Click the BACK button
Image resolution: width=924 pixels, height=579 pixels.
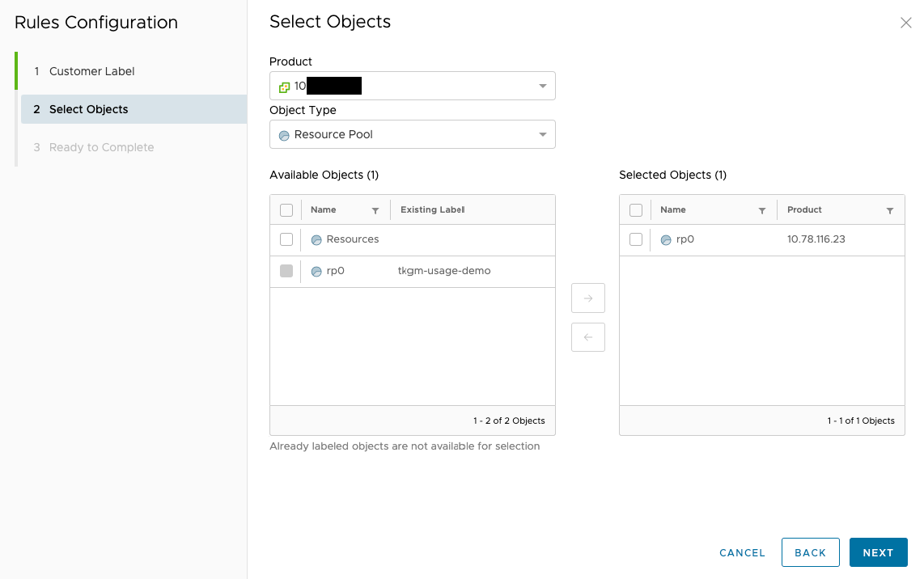pos(810,552)
